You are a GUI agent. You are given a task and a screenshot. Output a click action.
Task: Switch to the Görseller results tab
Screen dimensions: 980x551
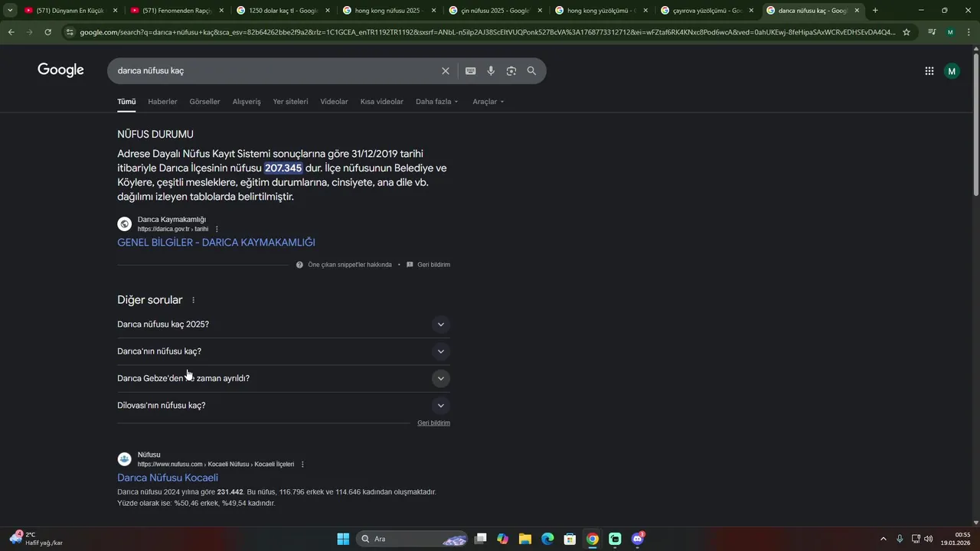[x=204, y=102]
